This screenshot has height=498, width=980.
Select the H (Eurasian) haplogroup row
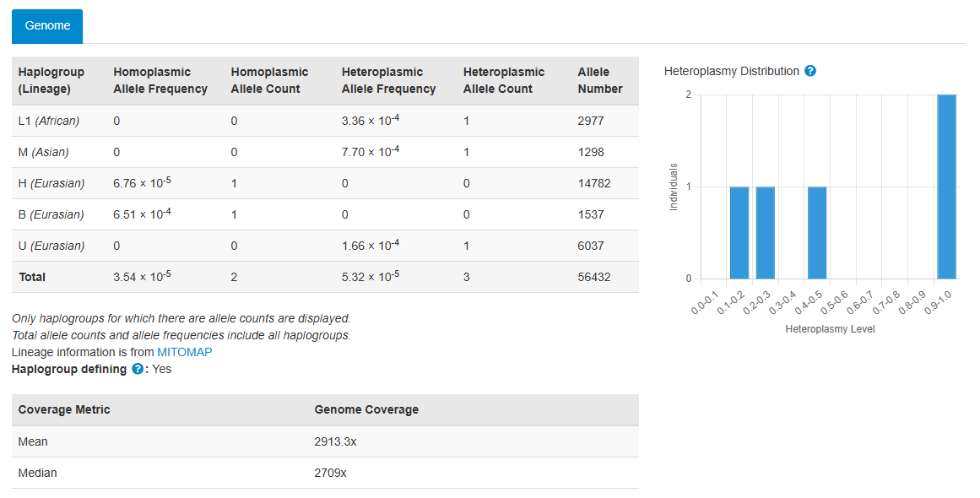coord(51,183)
